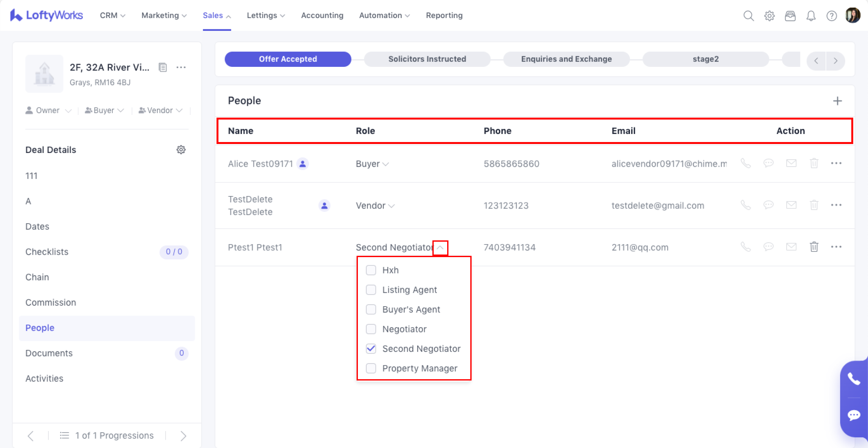
Task: Tick the Property Manager checkbox
Action: (x=371, y=368)
